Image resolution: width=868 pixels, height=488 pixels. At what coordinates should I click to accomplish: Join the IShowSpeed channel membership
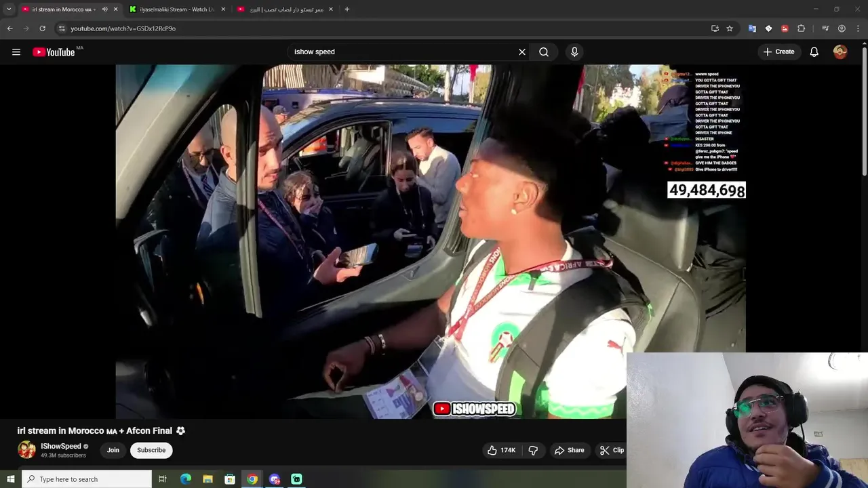113,450
